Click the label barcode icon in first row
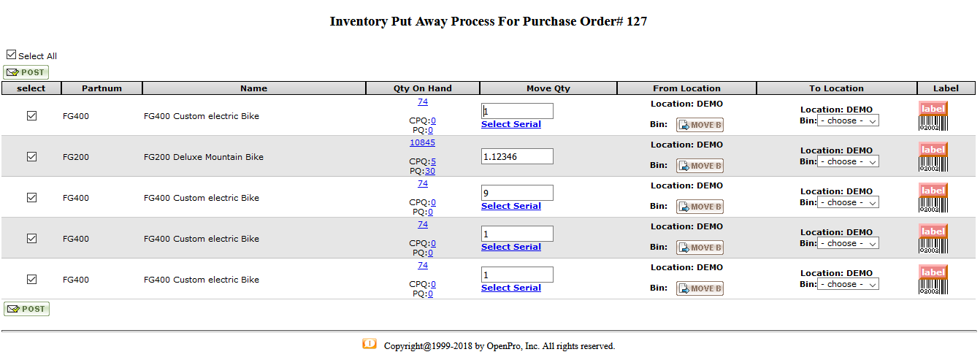 (933, 116)
